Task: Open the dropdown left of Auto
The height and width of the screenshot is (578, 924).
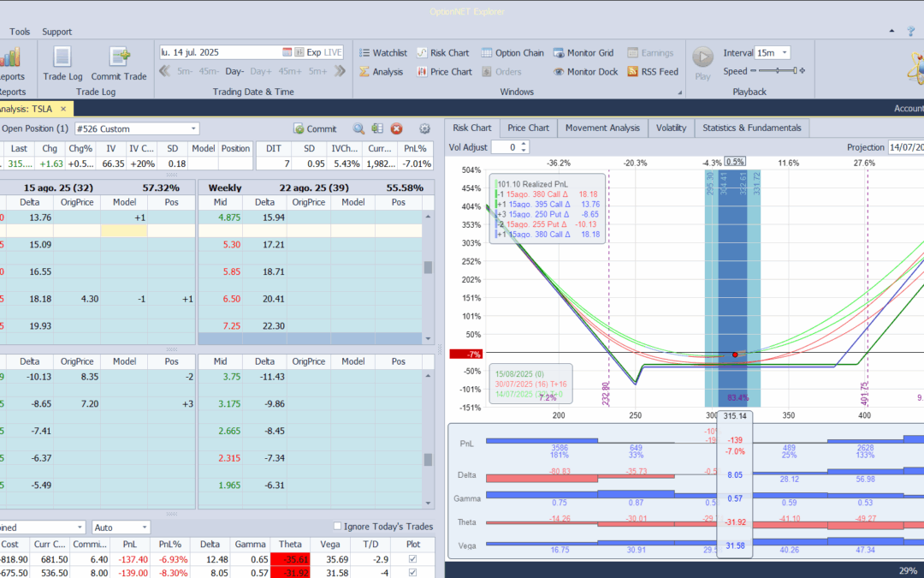Action: coord(80,527)
